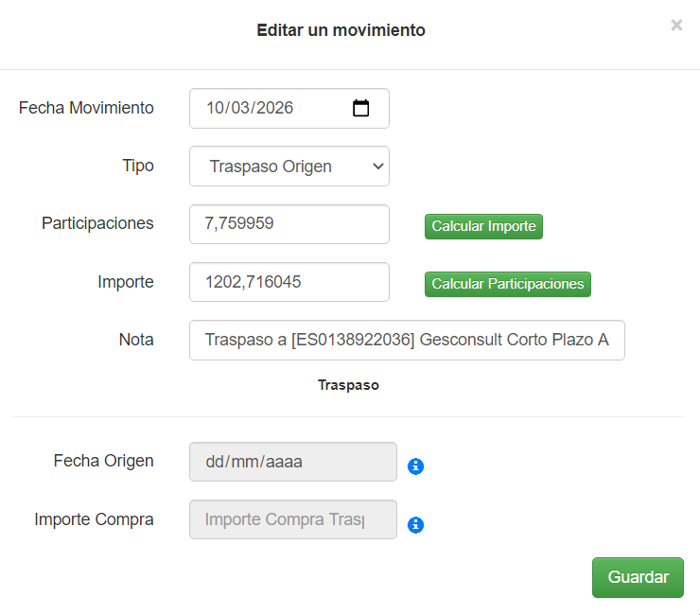Click the info icon beside Importe Compra

click(x=415, y=524)
